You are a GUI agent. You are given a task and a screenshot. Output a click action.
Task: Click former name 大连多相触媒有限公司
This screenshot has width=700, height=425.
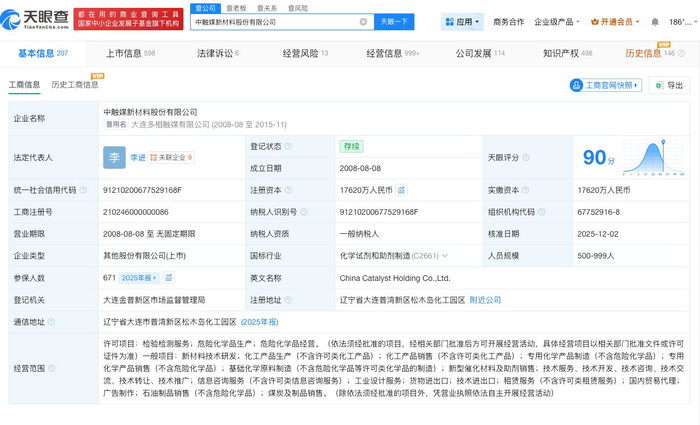coord(170,125)
